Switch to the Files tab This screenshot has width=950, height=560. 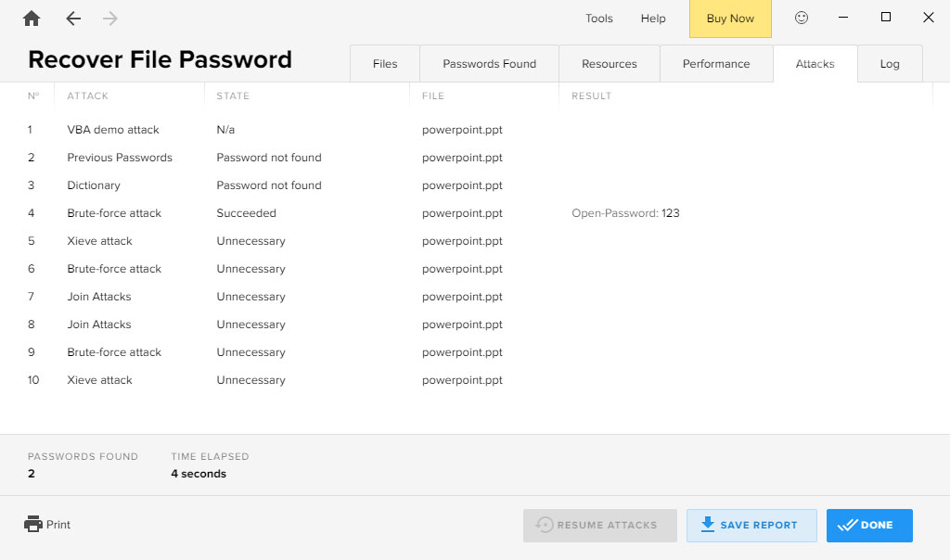tap(384, 64)
